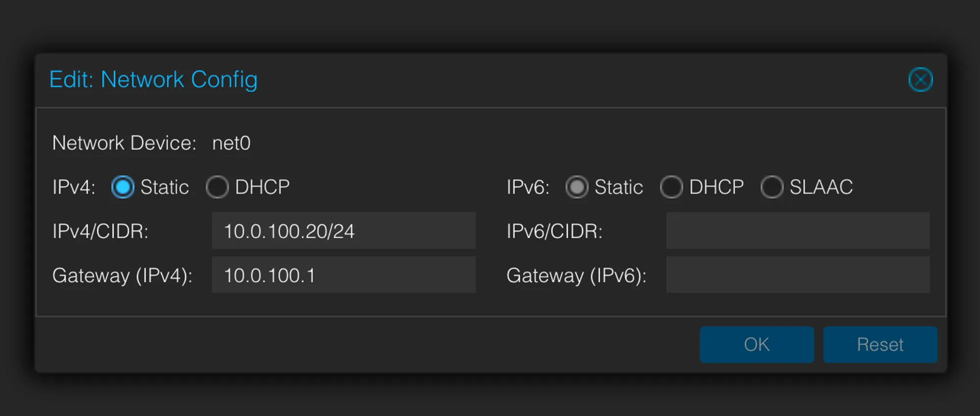The width and height of the screenshot is (980, 416).
Task: Select Static for IPv4 configuration
Action: pyautogui.click(x=122, y=187)
